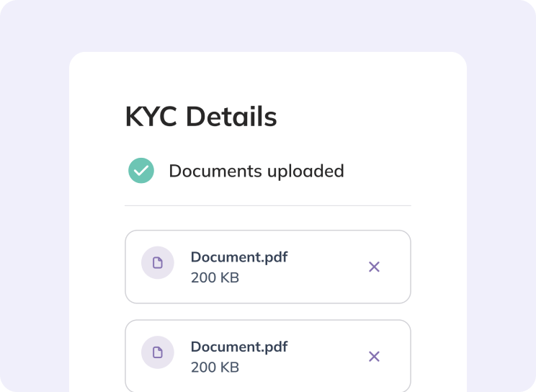Click the green checkmark status icon
Image resolution: width=536 pixels, height=392 pixels.
click(141, 170)
